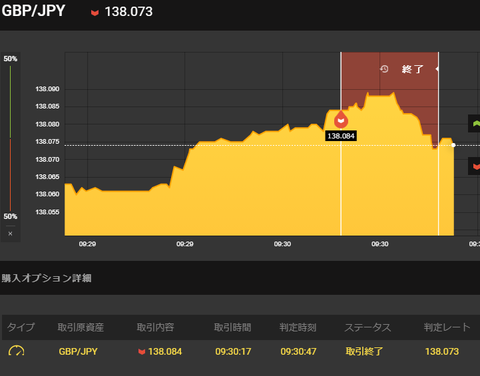Click the タイプ column header

[x=21, y=327]
